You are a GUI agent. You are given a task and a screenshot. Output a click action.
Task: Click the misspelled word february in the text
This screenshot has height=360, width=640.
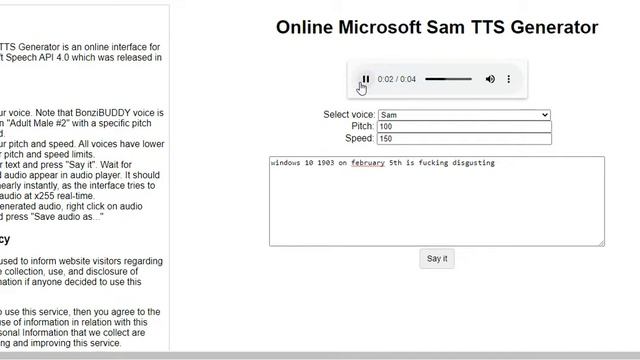368,163
